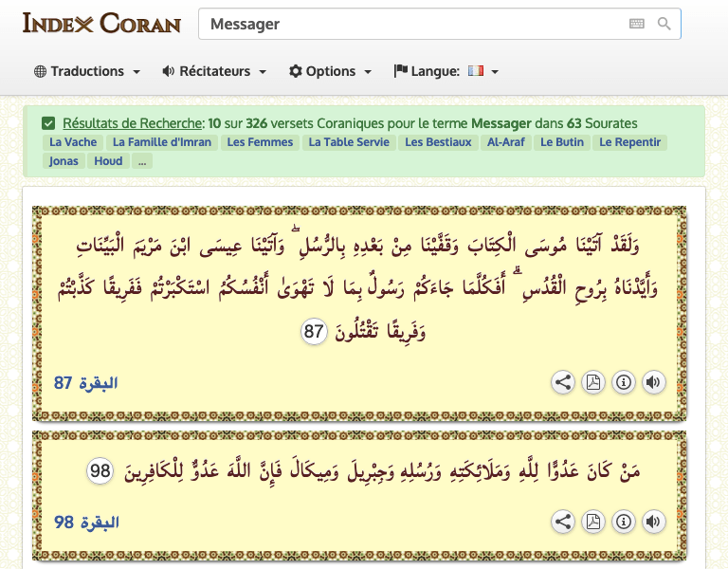Image resolution: width=728 pixels, height=569 pixels.
Task: Show more sourates with ellipsis button
Action: point(141,161)
